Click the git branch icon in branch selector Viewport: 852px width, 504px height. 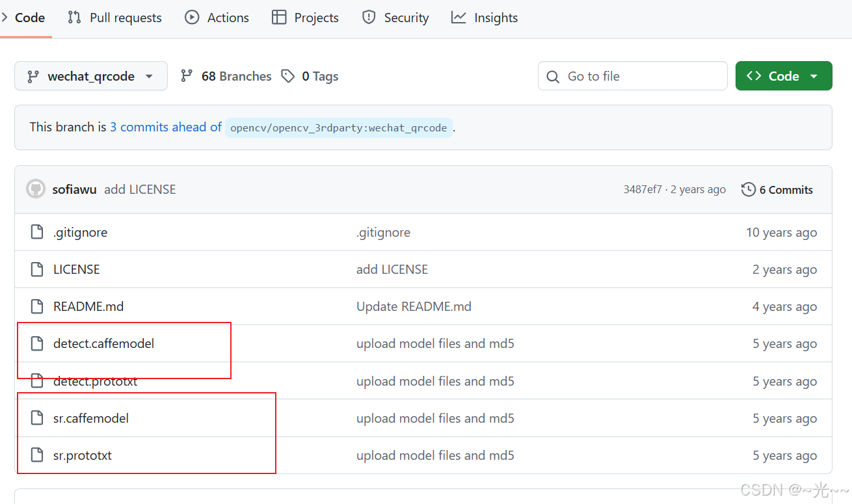pyautogui.click(x=33, y=76)
